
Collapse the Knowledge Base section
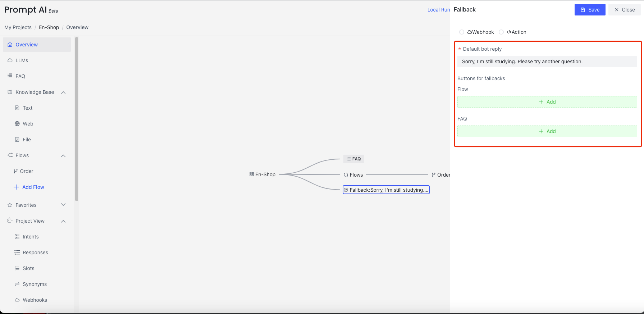tap(63, 92)
